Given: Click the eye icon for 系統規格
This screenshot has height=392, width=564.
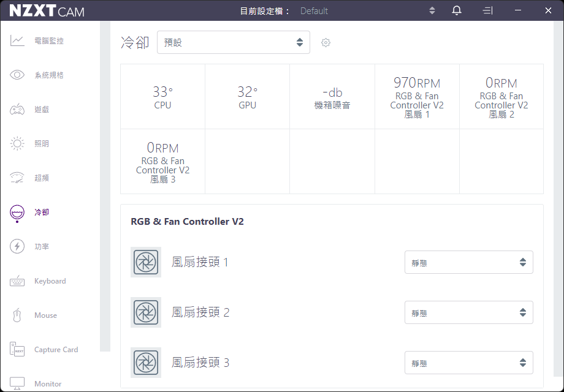Looking at the screenshot, I should click(x=17, y=75).
